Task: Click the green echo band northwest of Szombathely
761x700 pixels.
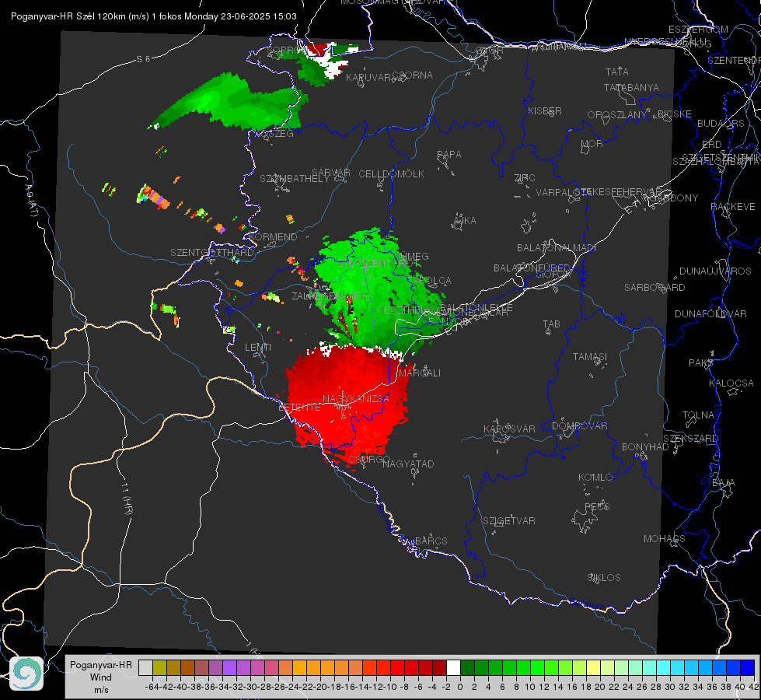Action: [x=228, y=102]
